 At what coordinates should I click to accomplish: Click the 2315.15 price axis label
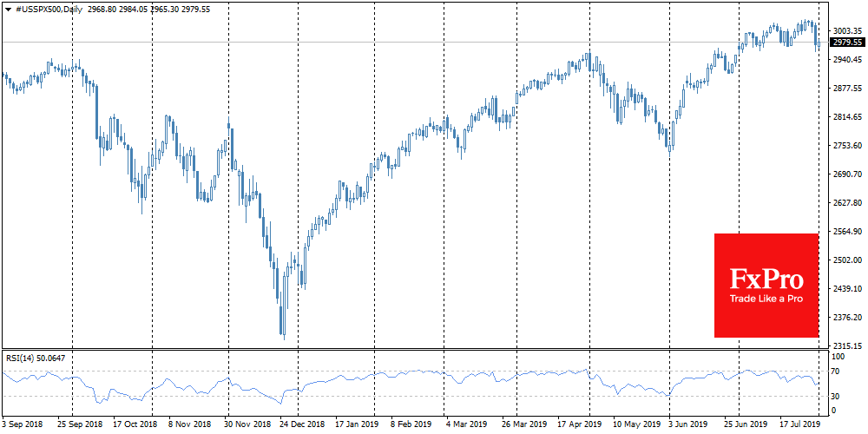(x=846, y=346)
